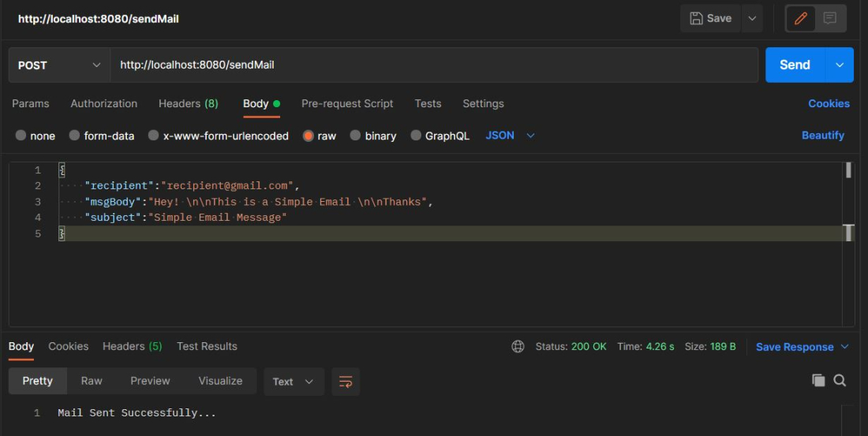Click the "recipient" key in editor line 2

point(119,186)
